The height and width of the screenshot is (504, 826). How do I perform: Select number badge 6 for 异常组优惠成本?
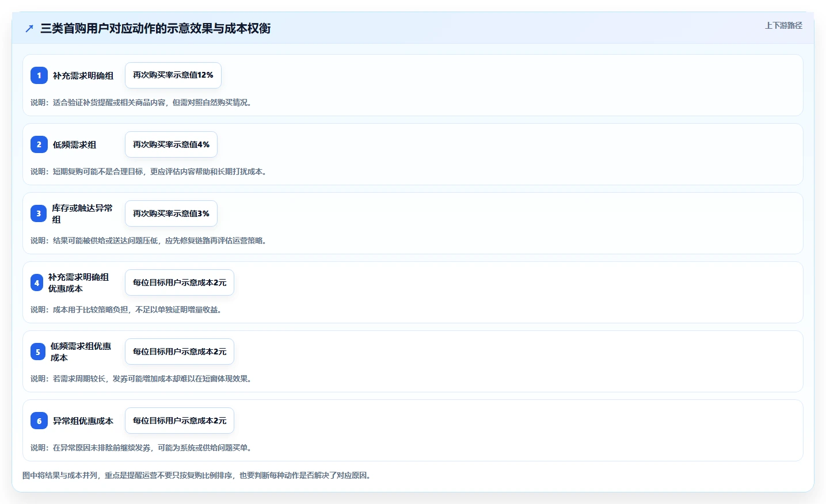[39, 421]
